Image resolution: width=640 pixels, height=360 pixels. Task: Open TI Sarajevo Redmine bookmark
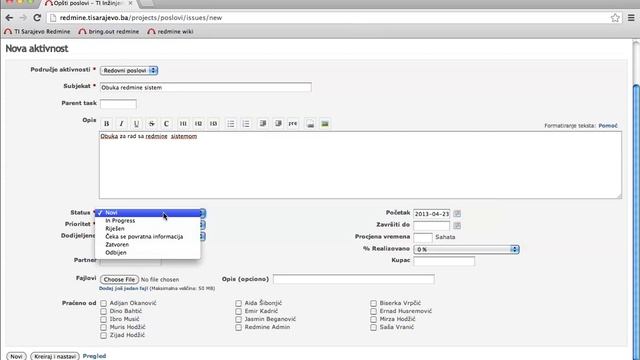37,31
